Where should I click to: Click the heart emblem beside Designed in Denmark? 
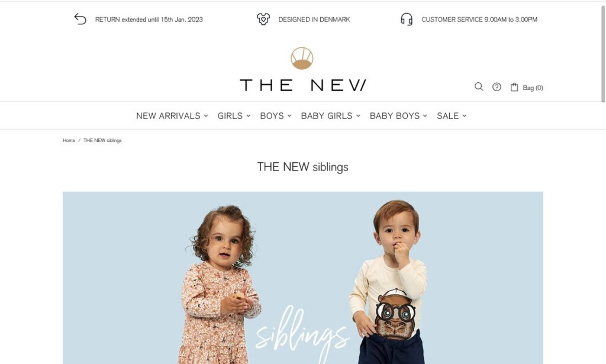(x=263, y=19)
